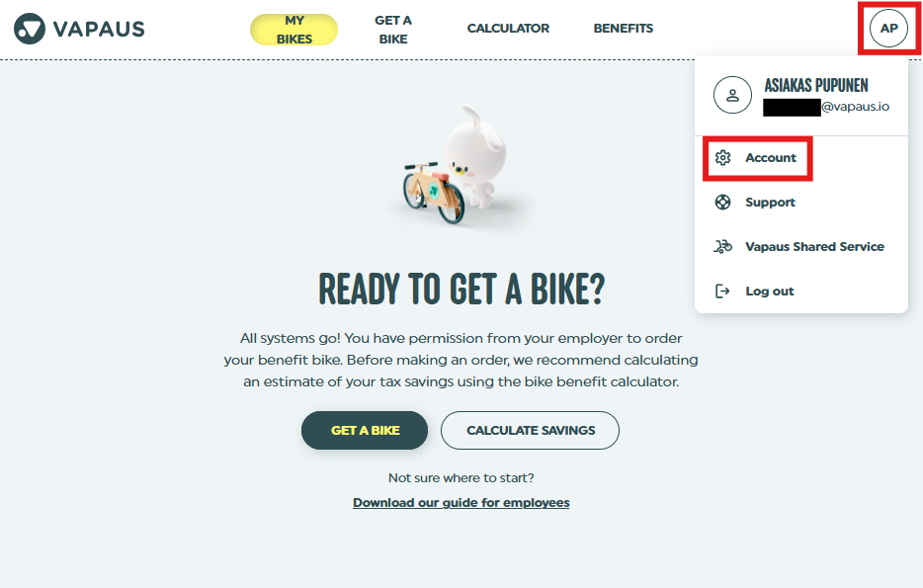Select BENEFITS in the top navigation
The height and width of the screenshot is (588, 923).
(623, 29)
